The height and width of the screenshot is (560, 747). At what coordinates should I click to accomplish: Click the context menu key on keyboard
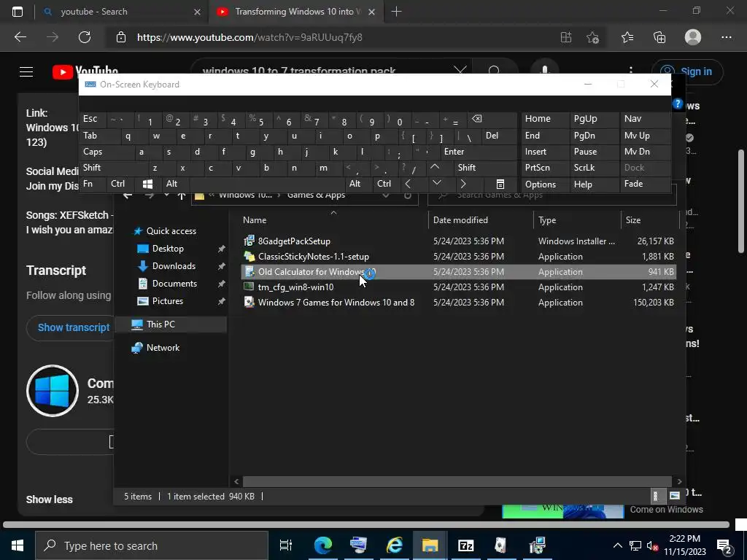point(500,184)
